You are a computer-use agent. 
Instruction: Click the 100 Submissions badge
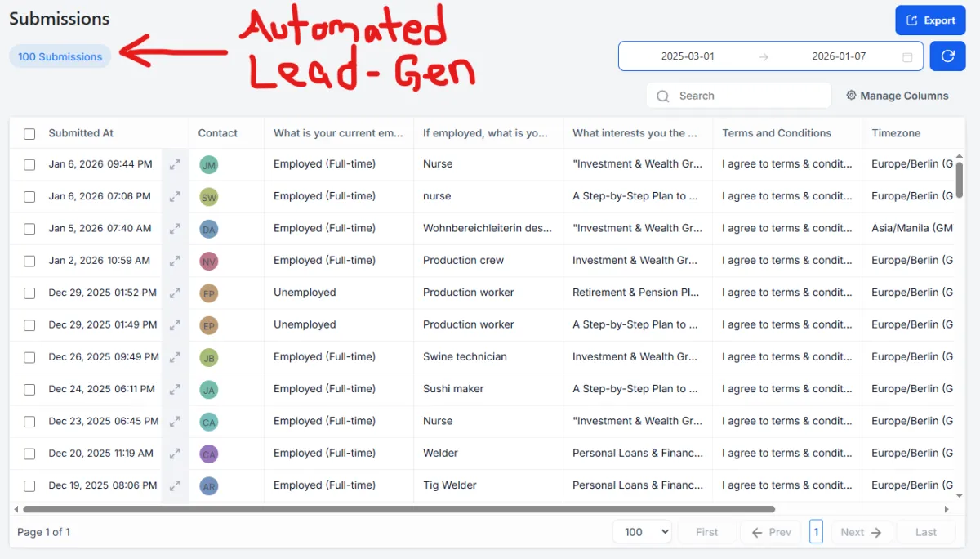click(60, 56)
